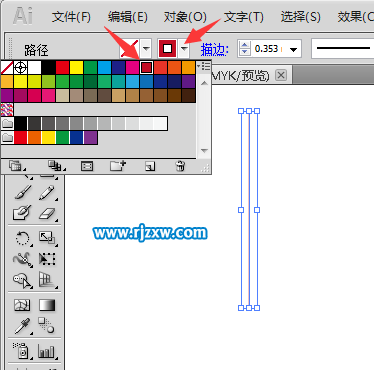The width and height of the screenshot is (374, 370).
Task: Click the top-center anchor handle of selected path
Action: click(x=249, y=111)
